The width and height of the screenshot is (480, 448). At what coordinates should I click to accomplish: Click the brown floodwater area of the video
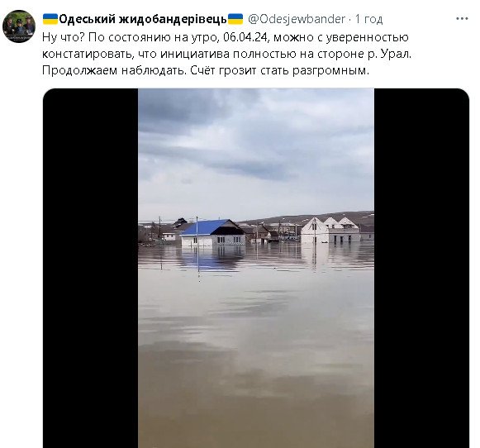256,352
